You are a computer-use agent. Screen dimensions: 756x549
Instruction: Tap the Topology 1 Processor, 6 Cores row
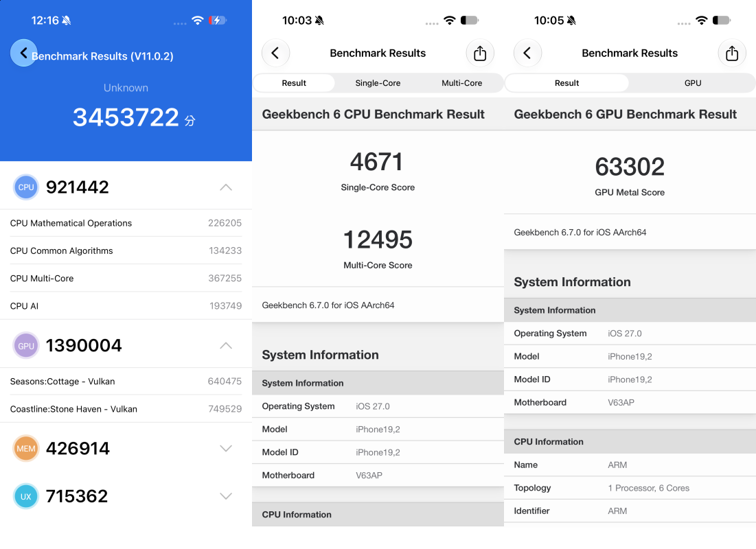point(630,488)
